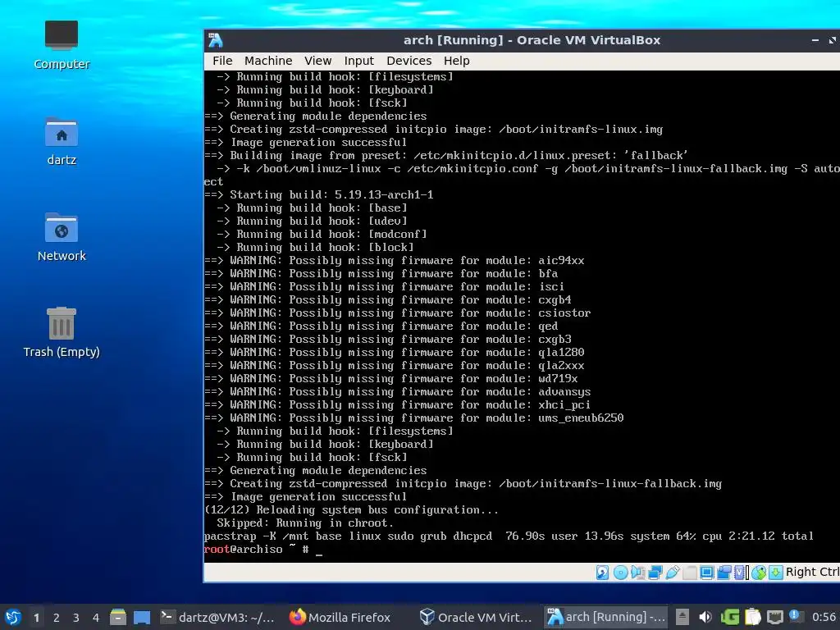This screenshot has width=840, height=630.
Task: Click the mouse integration status icon
Action: [759, 573]
